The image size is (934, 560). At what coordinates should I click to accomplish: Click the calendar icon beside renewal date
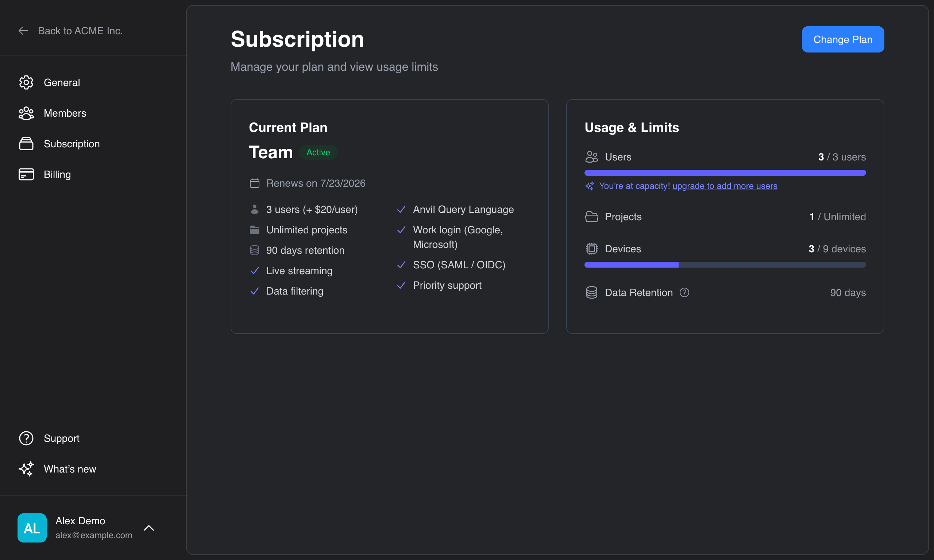[x=255, y=183]
